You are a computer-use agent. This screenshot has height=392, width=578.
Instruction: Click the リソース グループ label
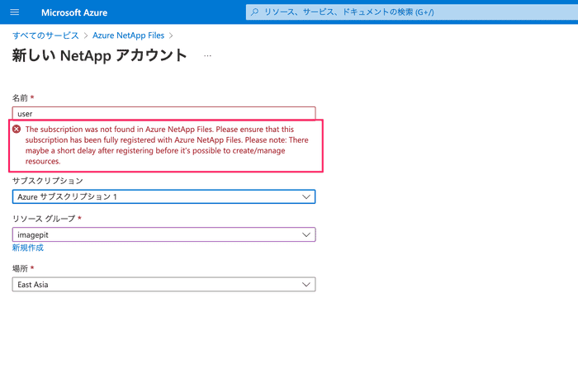point(44,219)
